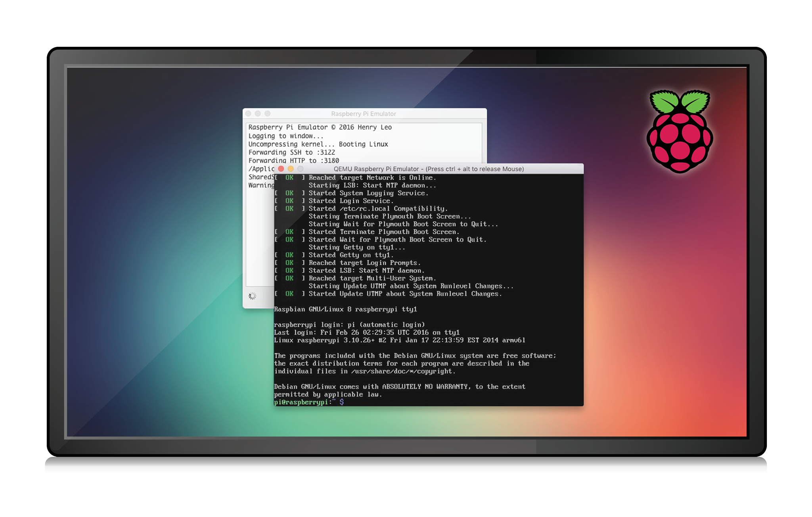Click the 'Linux raspberrypi 3.10.26+' kernel line
The width and height of the screenshot is (812, 517).
[x=400, y=340]
